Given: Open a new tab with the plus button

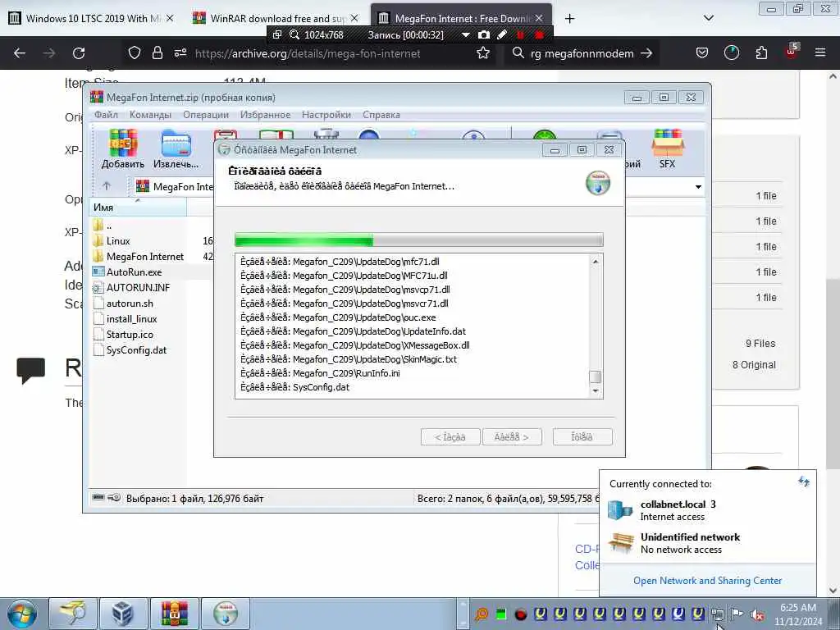Looking at the screenshot, I should (x=569, y=19).
